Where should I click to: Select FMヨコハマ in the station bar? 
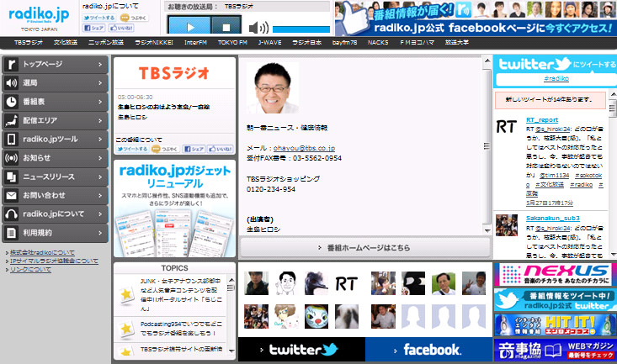(x=418, y=43)
